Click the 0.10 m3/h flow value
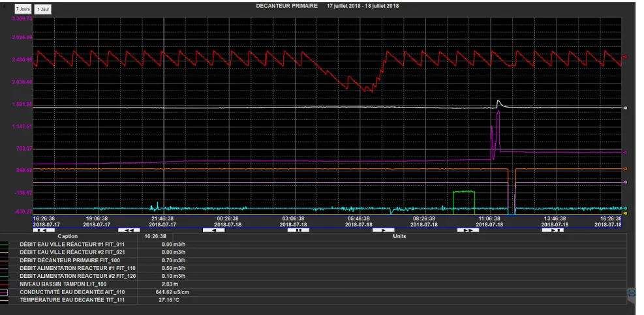The height and width of the screenshot is (315, 644). [x=174, y=276]
